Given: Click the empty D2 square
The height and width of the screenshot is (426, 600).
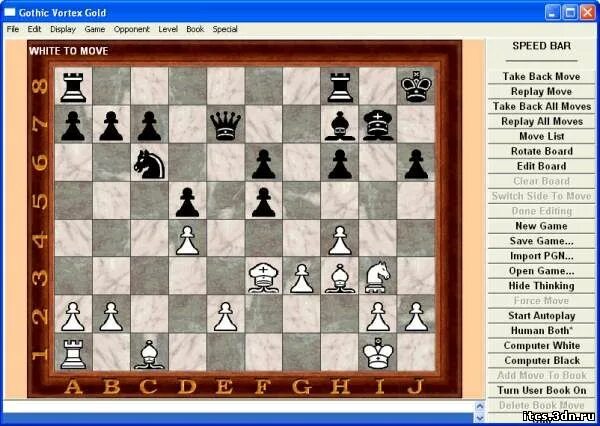Looking at the screenshot, I should (187, 314).
